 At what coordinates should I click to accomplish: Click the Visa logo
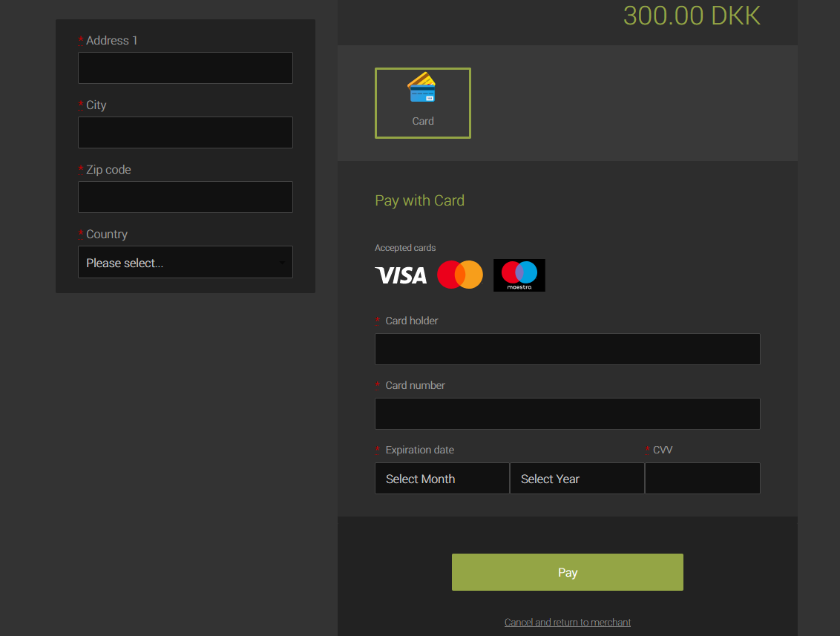401,275
